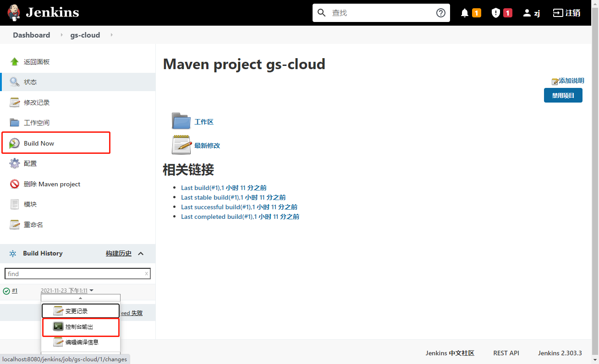Clear the find box with x

coord(147,274)
